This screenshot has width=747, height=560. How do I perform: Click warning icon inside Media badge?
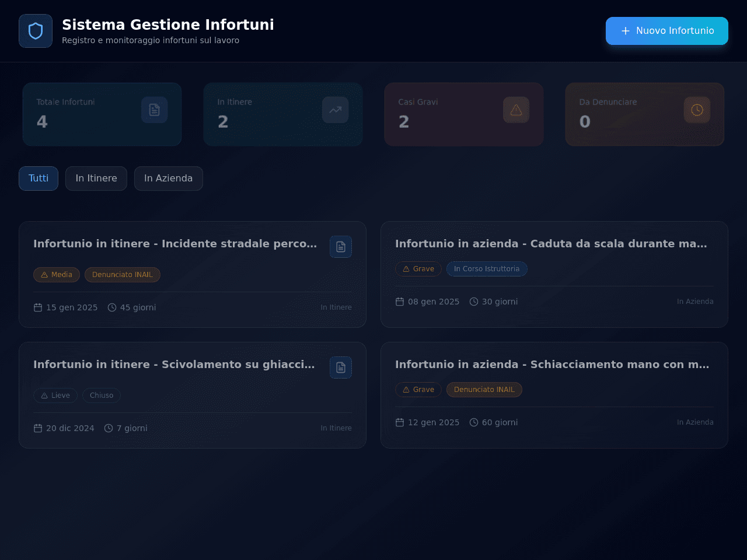coord(44,275)
